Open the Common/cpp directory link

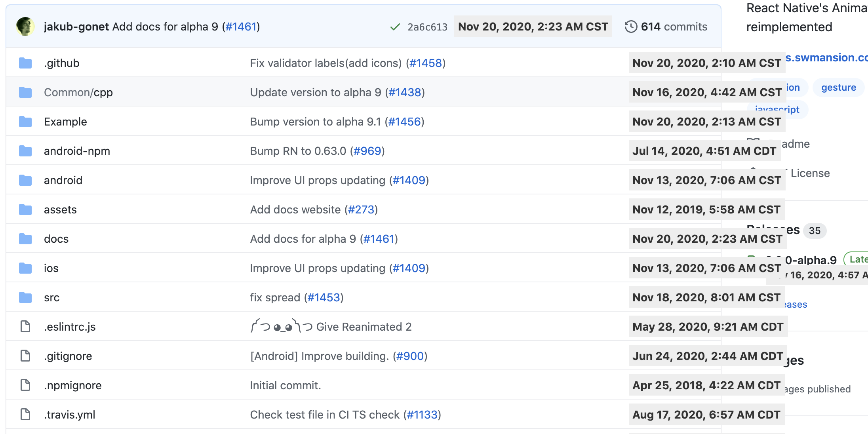(78, 92)
